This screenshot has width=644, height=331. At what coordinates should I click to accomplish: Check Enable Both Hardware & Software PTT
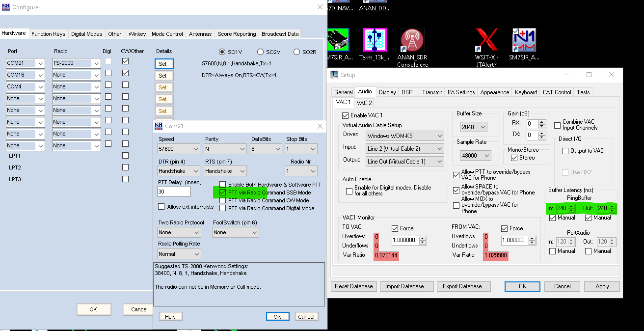click(x=223, y=185)
